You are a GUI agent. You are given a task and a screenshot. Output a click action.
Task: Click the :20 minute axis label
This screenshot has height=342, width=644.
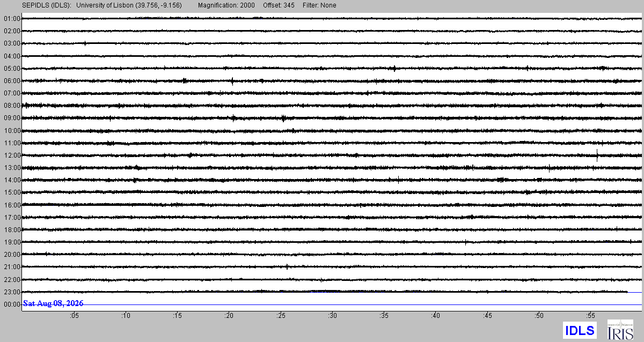coord(229,316)
